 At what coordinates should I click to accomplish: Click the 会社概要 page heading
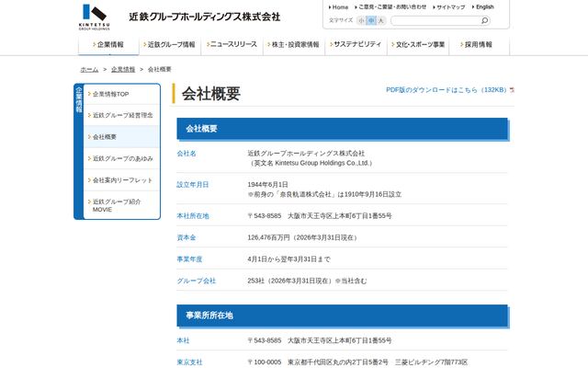[x=211, y=94]
